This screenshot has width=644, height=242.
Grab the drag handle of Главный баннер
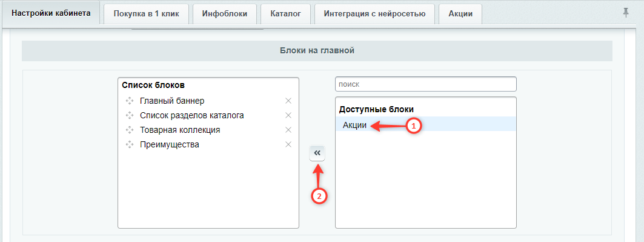tap(130, 101)
